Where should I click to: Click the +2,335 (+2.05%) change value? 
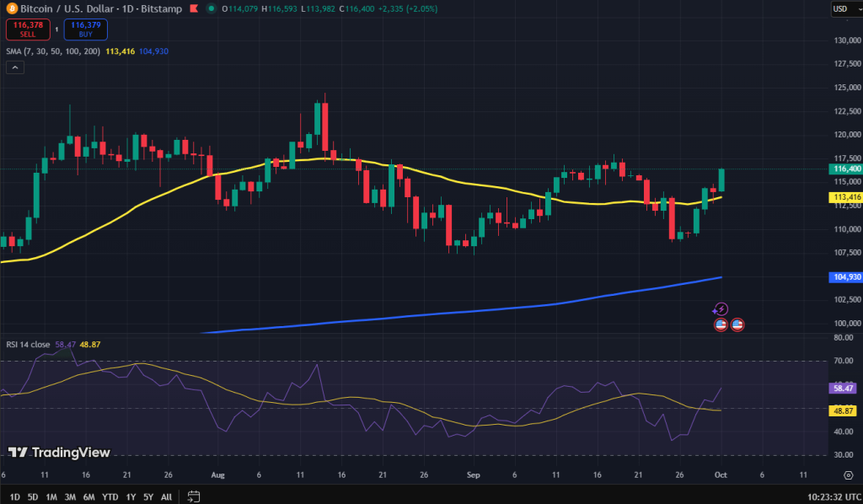pyautogui.click(x=408, y=8)
